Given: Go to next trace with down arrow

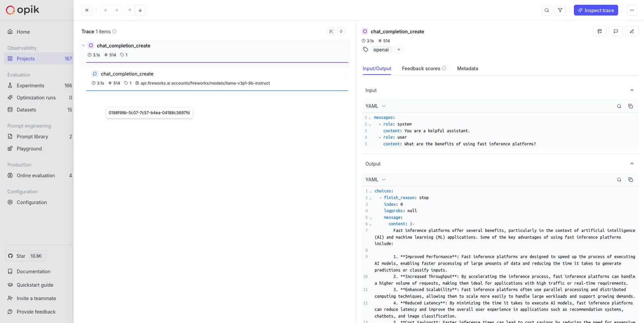Looking at the screenshot, I should (140, 10).
